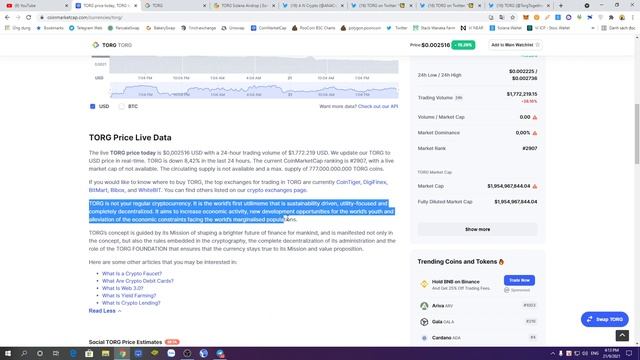Open Microsoft Store from the taskbar
The height and width of the screenshot is (360, 640).
coord(89,353)
